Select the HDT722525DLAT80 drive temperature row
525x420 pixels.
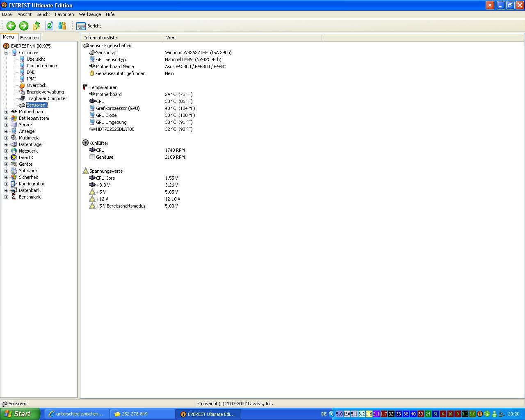tap(141, 129)
